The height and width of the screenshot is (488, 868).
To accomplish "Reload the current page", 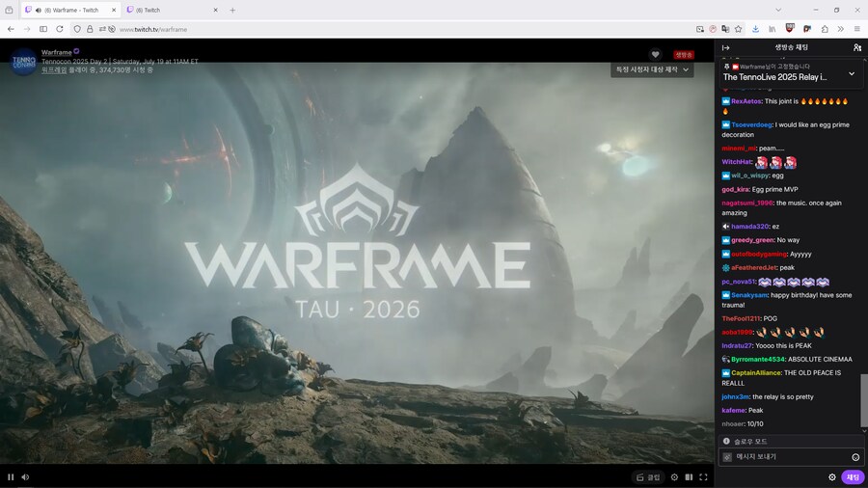I will (59, 29).
